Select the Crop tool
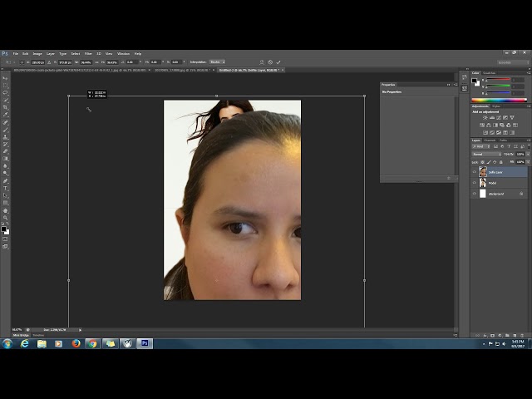This screenshot has width=532, height=399. click(5, 107)
